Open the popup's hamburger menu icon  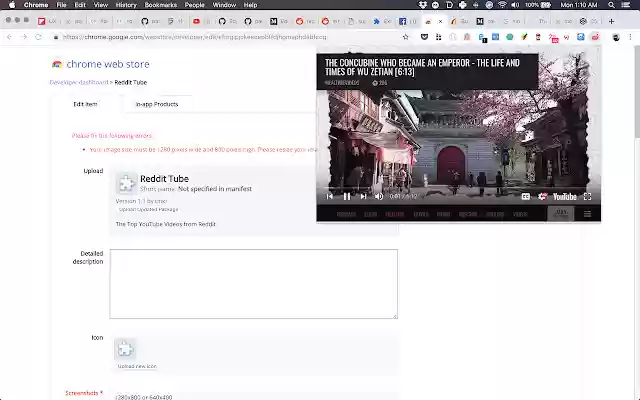[587, 214]
